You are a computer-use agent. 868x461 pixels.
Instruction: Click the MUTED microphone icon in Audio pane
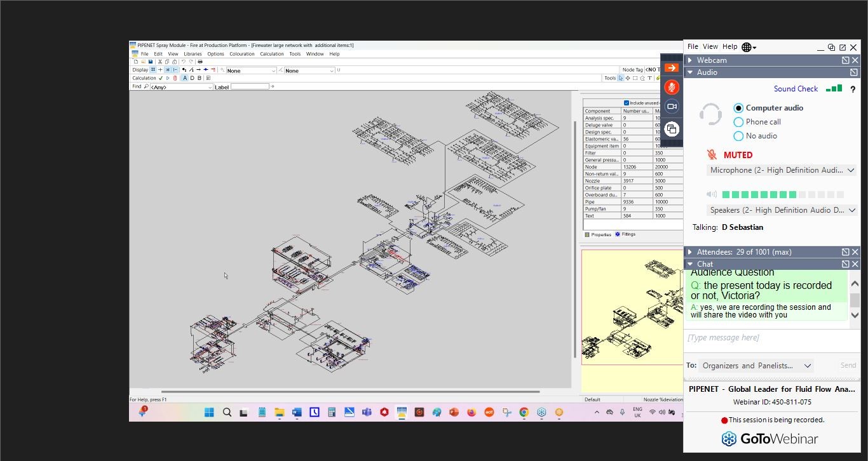point(712,154)
